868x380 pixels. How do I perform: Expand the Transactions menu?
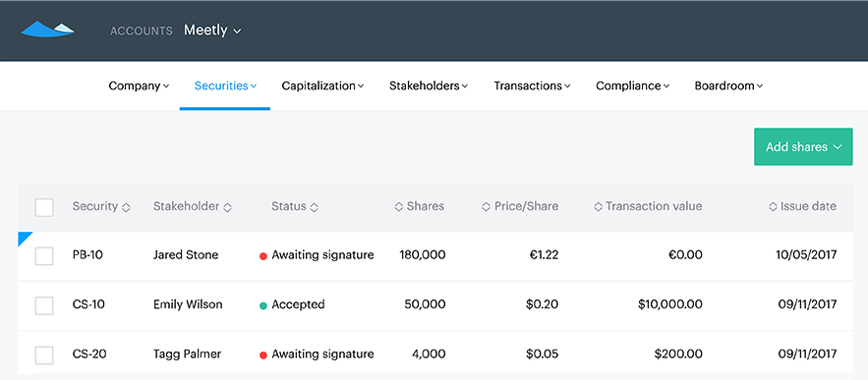[533, 85]
